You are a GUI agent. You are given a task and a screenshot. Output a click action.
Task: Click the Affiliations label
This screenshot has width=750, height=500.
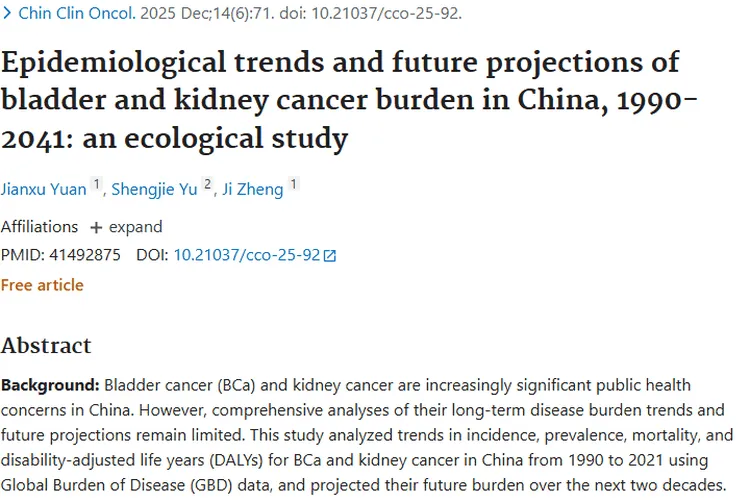(39, 227)
